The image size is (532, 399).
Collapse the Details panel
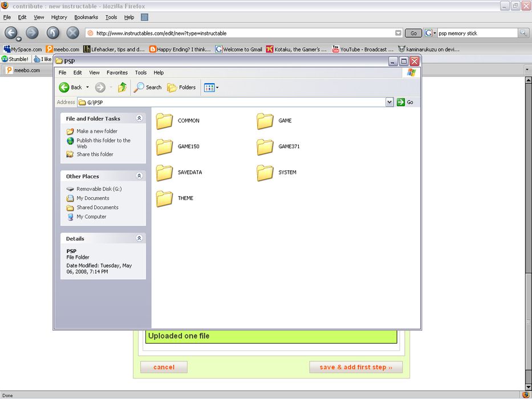click(x=139, y=238)
